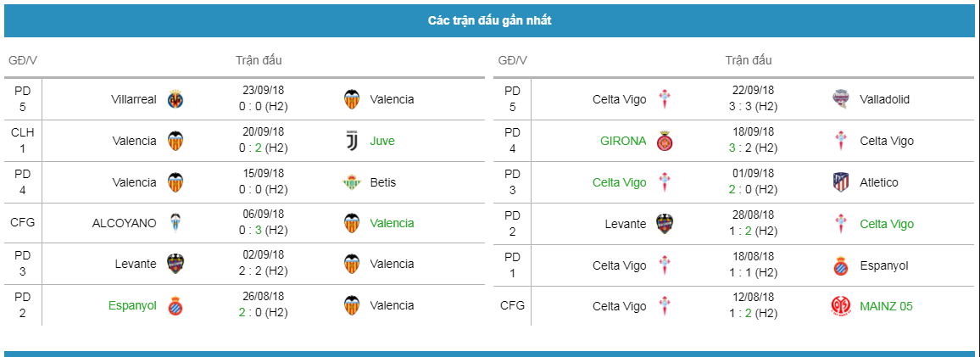Click the left-table Levante crest on the 02/09/18 row
This screenshot has height=357, width=980.
point(175,265)
